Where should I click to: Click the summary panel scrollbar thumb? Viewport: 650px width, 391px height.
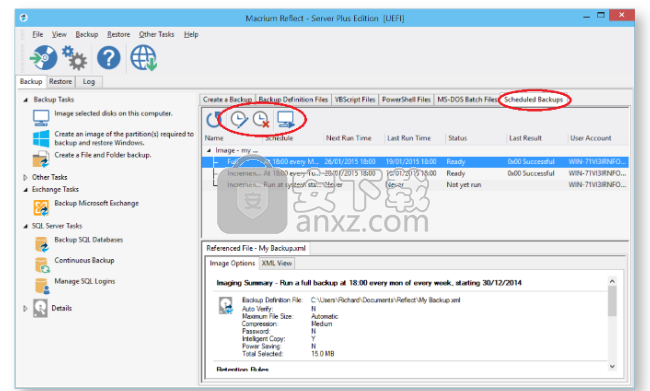click(x=612, y=301)
